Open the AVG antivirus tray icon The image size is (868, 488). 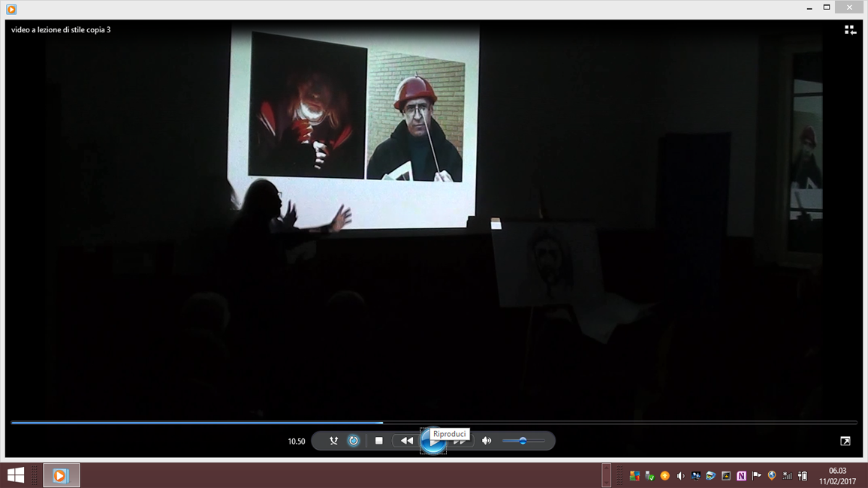(634, 476)
